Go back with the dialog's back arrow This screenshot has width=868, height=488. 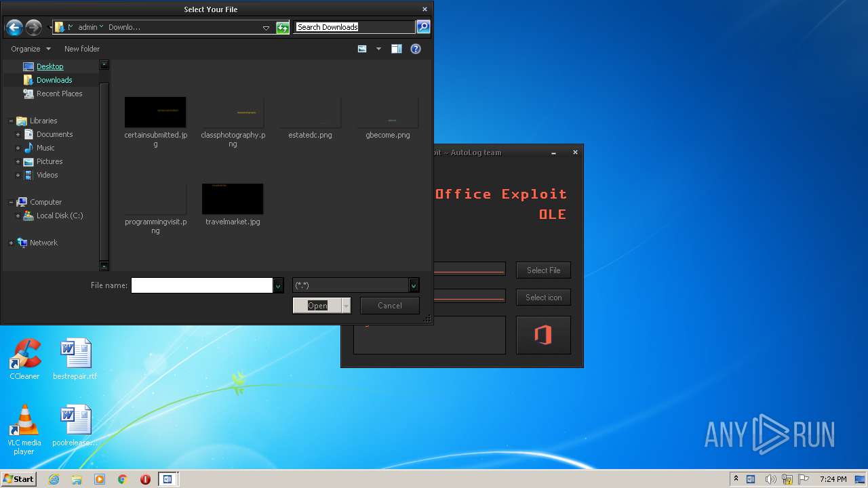click(14, 27)
